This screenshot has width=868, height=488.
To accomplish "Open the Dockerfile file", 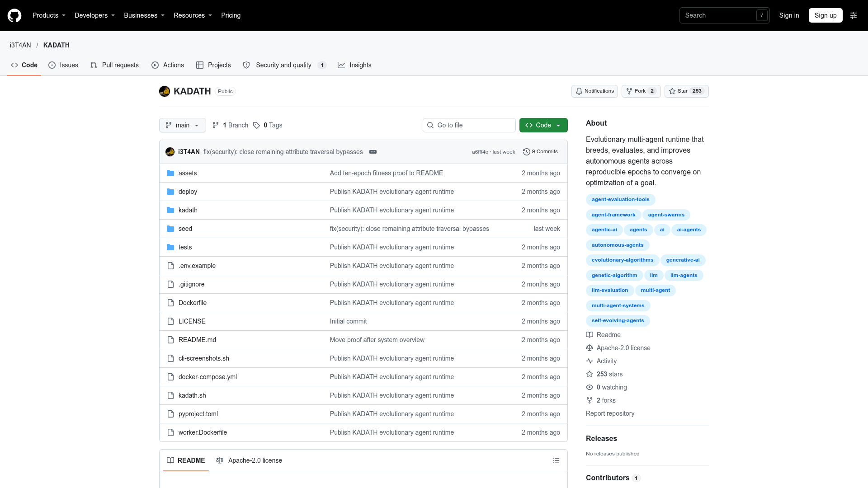I will point(193,303).
